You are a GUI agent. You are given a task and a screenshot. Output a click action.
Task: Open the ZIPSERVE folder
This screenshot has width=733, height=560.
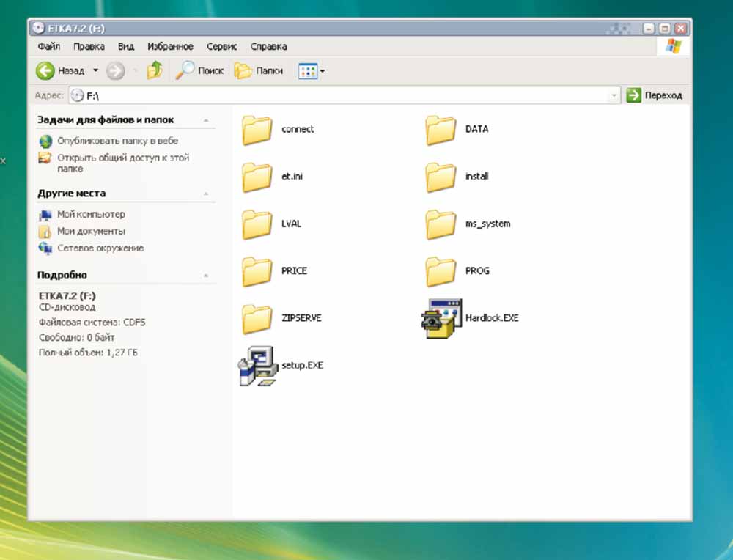[x=257, y=318]
